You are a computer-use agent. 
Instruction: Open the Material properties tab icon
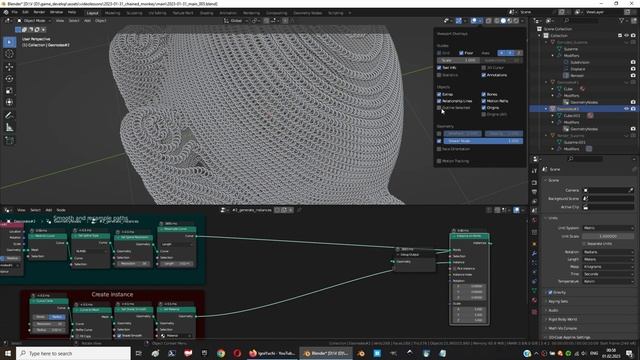coord(534,300)
